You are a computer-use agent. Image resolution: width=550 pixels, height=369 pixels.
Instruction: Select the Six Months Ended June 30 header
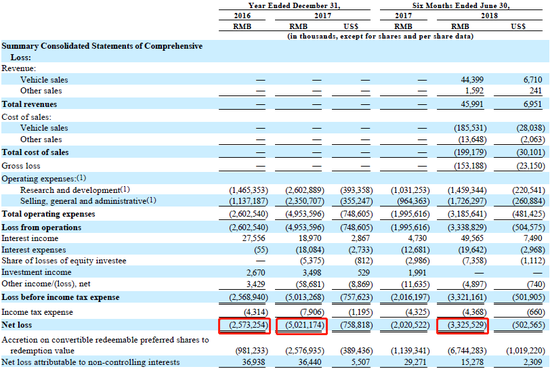pos(461,5)
